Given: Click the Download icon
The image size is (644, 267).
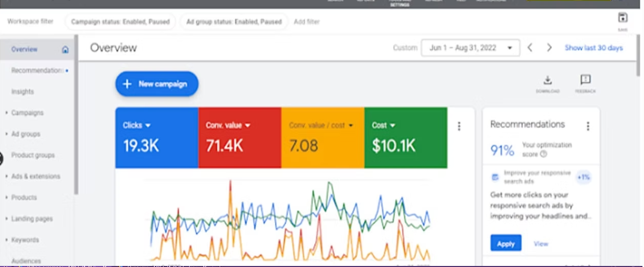Looking at the screenshot, I should [x=547, y=81].
